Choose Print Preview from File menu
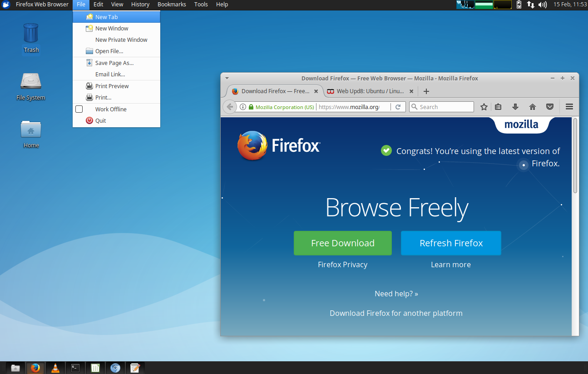 [x=116, y=86]
